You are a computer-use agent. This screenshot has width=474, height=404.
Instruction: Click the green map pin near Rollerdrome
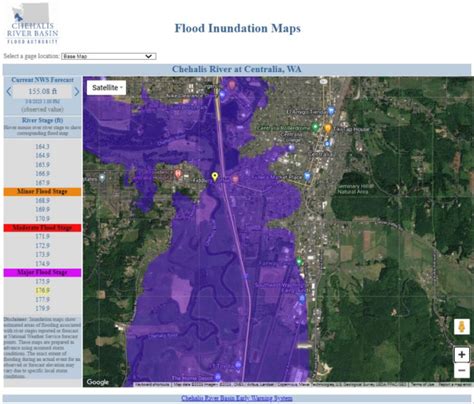pyautogui.click(x=315, y=127)
